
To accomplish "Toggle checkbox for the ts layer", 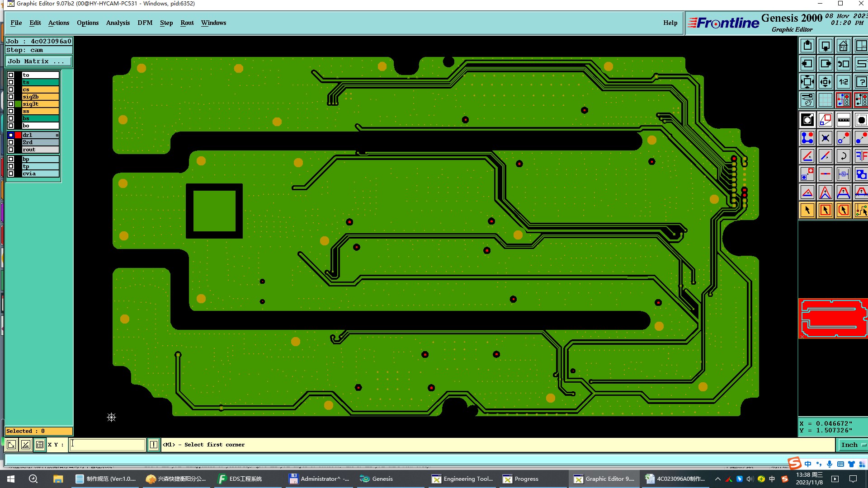I will [11, 82].
